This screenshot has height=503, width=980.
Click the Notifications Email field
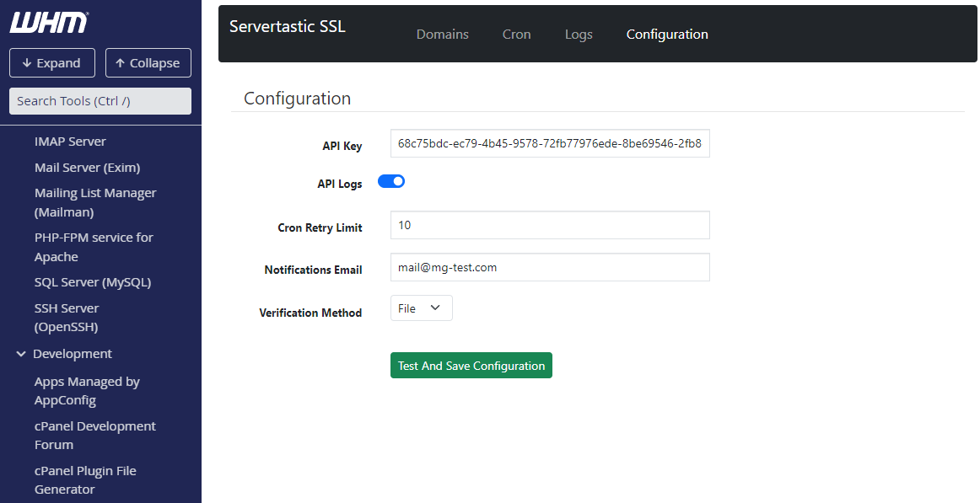550,267
